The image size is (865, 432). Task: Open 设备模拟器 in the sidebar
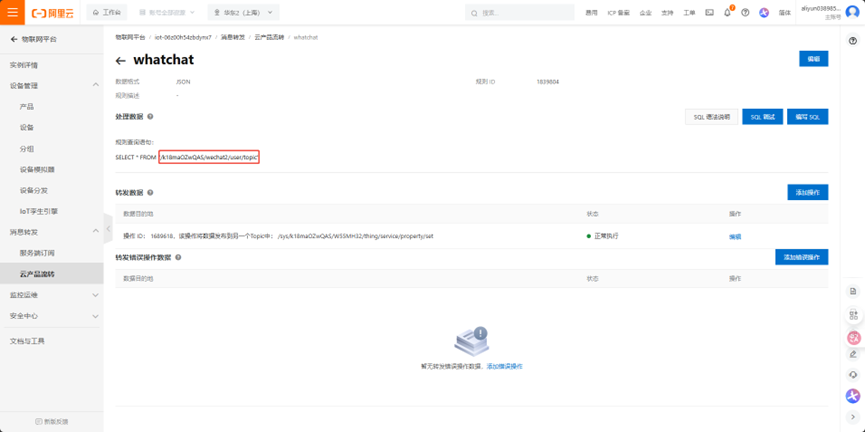pyautogui.click(x=37, y=169)
